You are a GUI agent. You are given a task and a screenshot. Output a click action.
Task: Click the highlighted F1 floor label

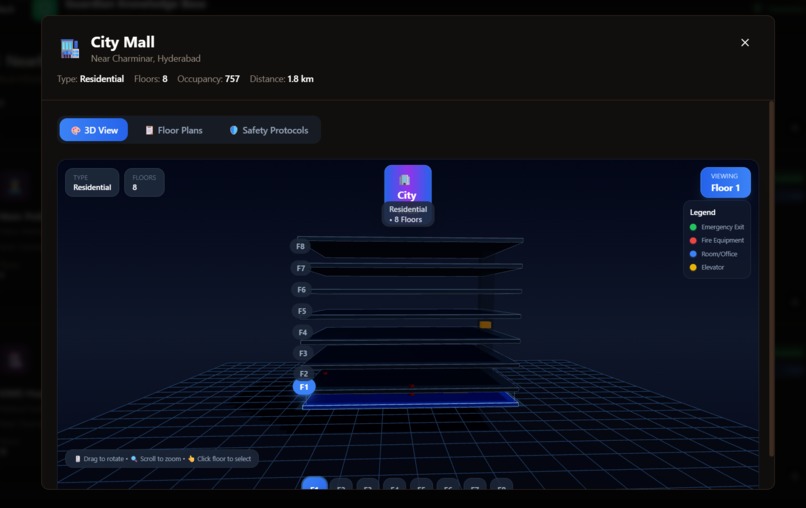(x=304, y=387)
